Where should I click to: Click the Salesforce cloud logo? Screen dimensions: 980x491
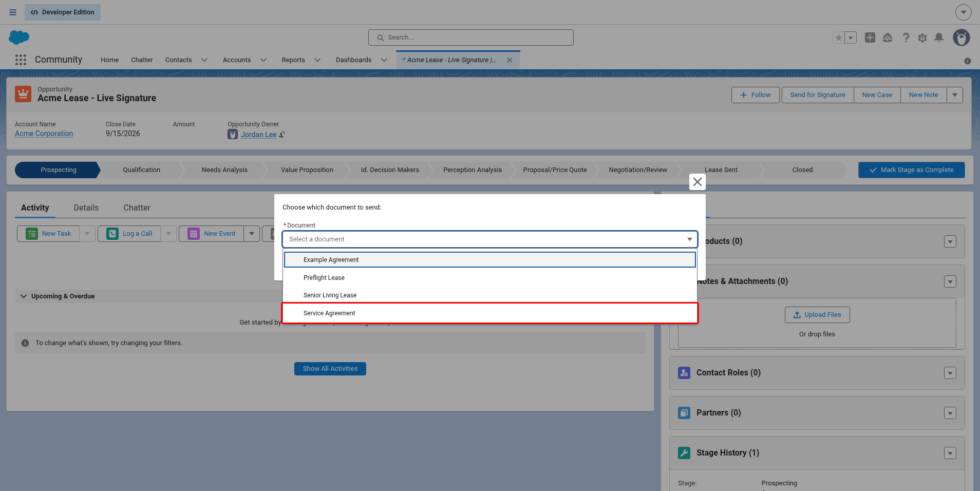tap(19, 37)
